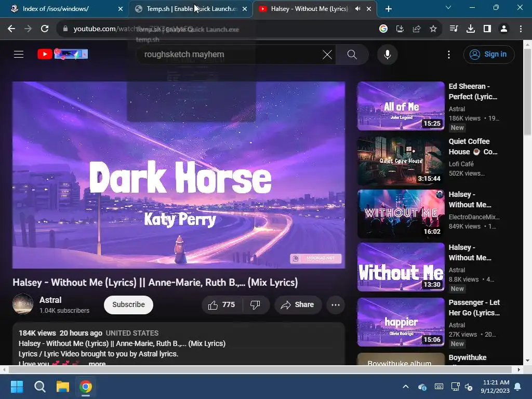Close the Halsey YouTube tab
This screenshot has height=399, width=532.
point(369,9)
